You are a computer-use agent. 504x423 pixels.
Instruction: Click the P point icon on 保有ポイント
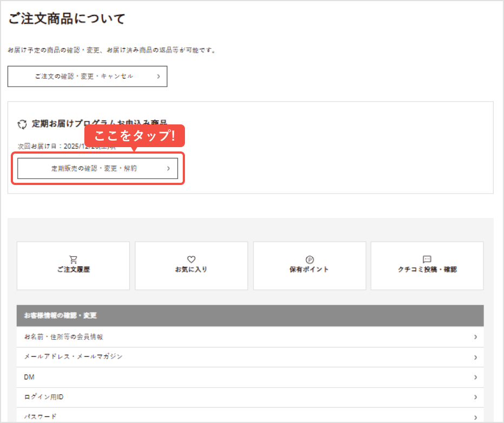coord(309,260)
